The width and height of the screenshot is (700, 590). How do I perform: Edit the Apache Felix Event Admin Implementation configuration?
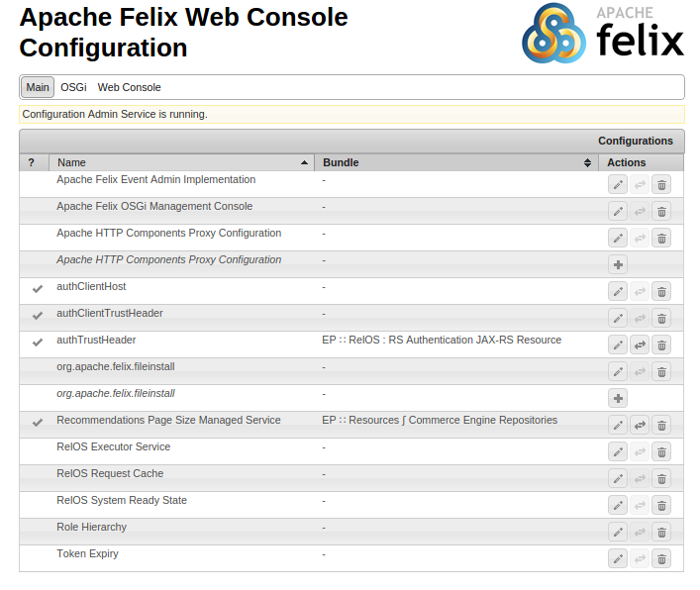618,184
